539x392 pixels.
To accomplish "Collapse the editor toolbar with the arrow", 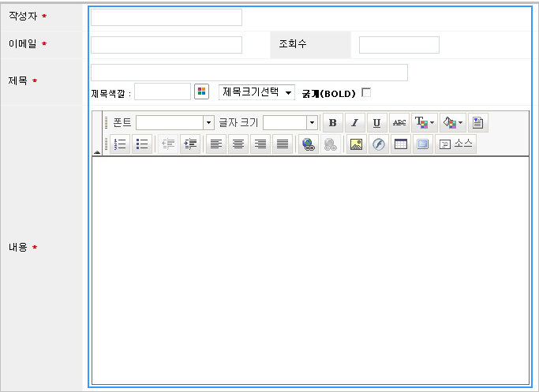I will tap(97, 152).
